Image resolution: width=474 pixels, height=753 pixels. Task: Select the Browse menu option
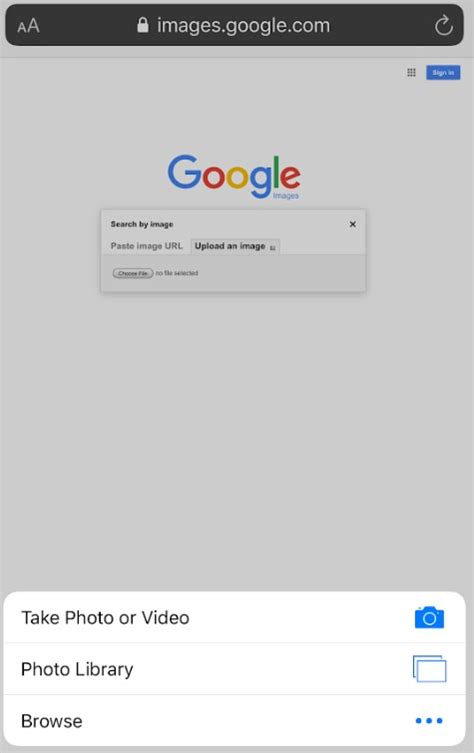click(234, 720)
